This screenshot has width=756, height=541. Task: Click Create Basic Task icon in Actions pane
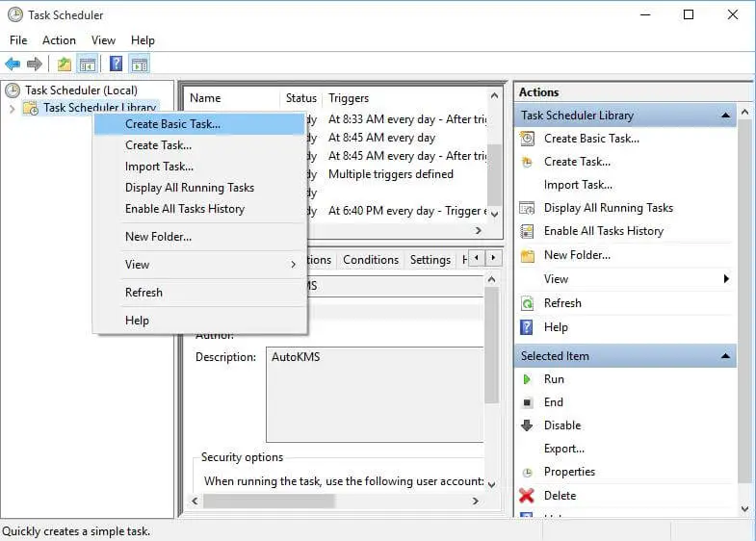(x=527, y=139)
